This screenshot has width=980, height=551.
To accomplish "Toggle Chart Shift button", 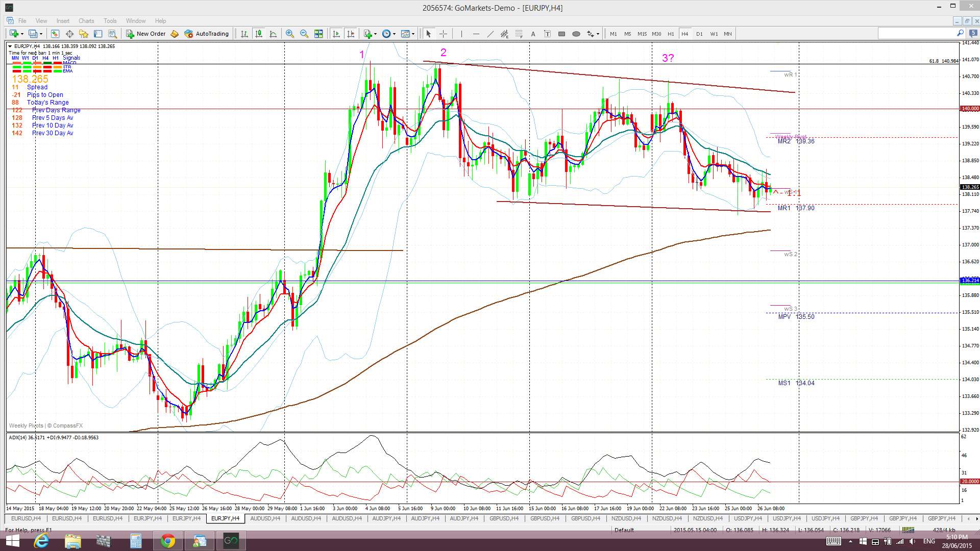I will [351, 34].
